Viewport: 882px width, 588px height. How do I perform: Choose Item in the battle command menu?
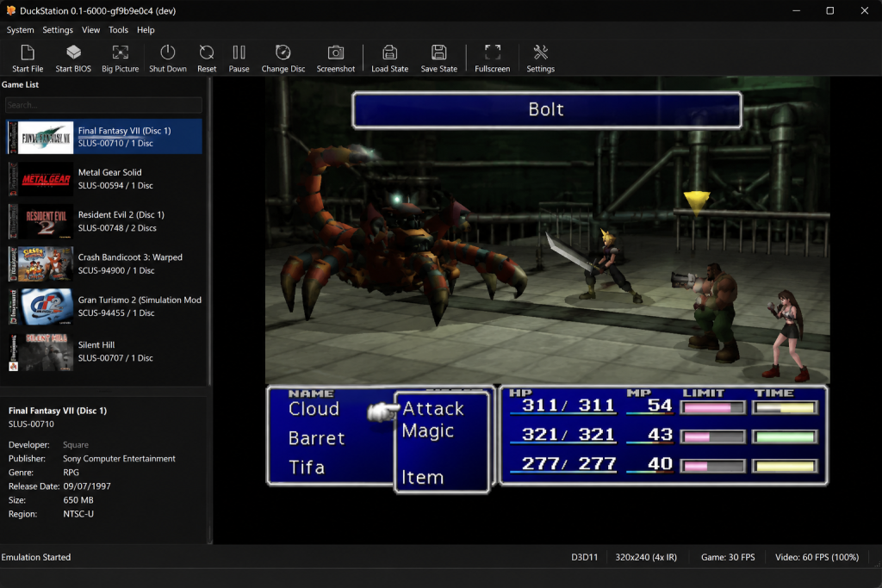pos(422,477)
